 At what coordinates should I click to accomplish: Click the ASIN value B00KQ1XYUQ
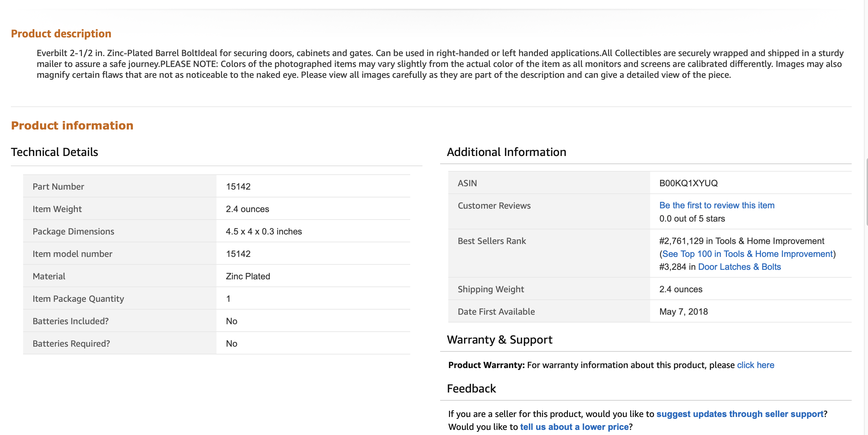(x=688, y=183)
